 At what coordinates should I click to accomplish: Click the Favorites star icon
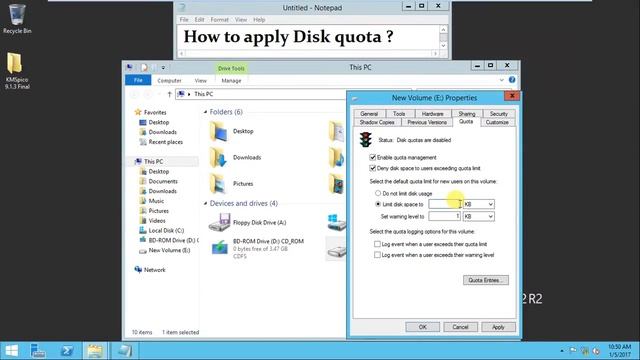(x=138, y=112)
